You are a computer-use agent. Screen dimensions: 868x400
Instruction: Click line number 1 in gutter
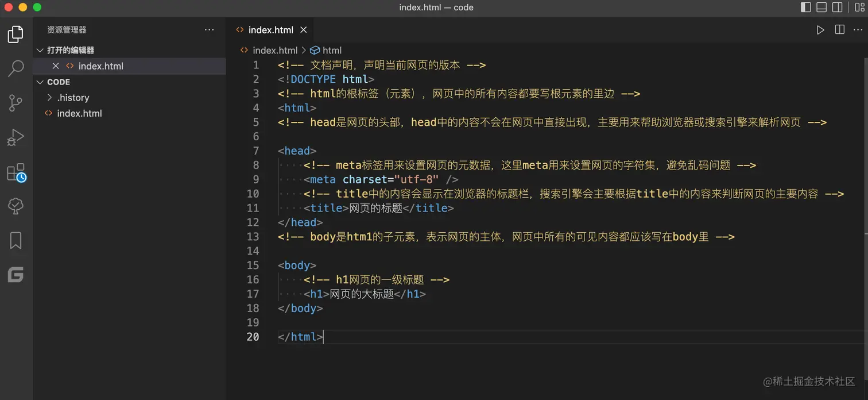256,65
